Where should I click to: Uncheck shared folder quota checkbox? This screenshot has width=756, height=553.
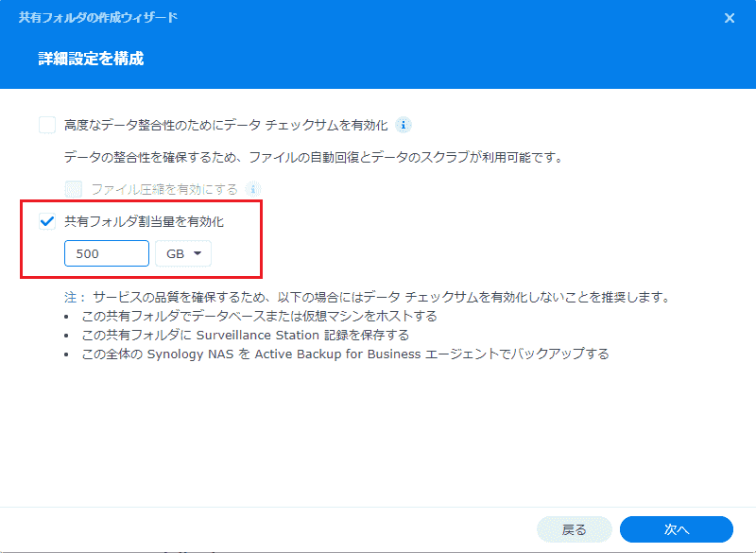pos(47,222)
